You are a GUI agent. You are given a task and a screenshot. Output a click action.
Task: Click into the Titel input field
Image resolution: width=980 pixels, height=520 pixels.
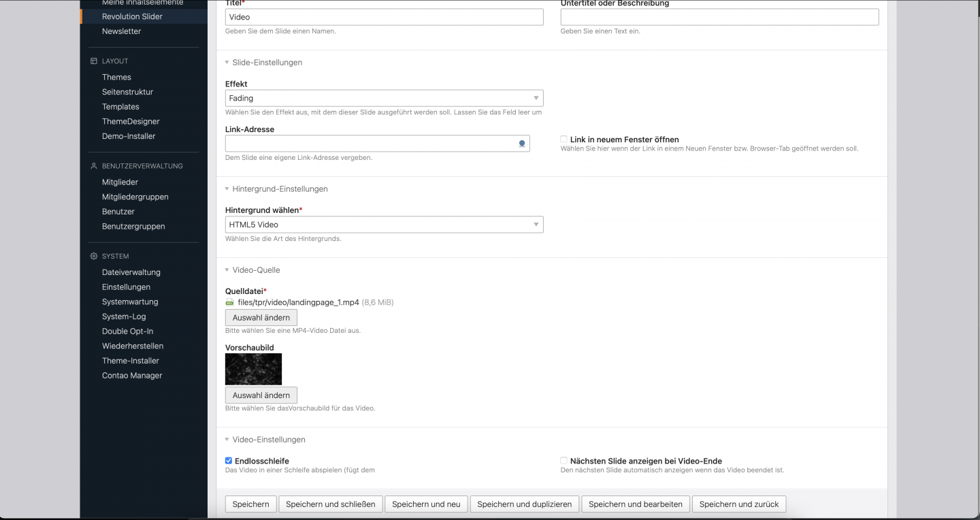pos(384,17)
